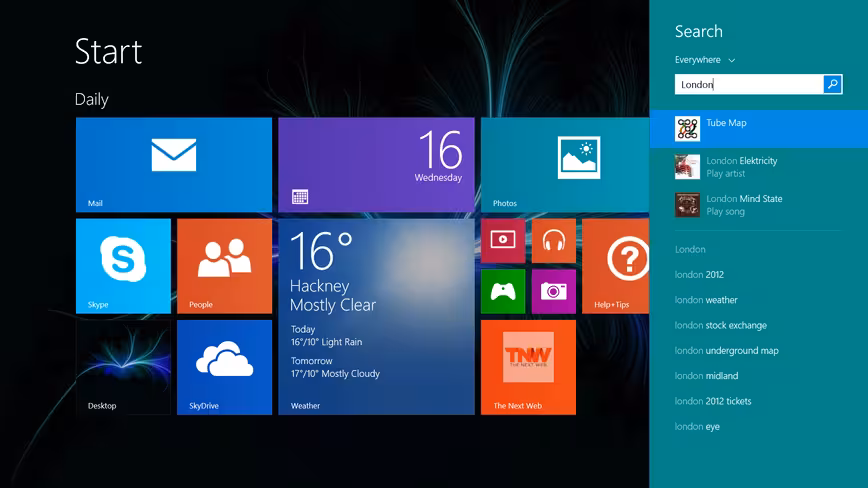Screen dimensions: 868x488
Task: Select London Mind State Play song result
Action: pos(758,205)
